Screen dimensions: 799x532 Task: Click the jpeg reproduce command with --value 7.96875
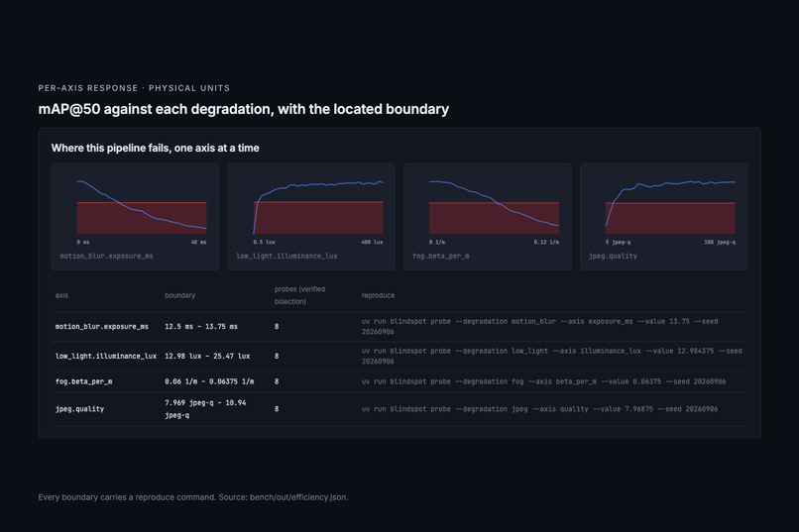(539, 409)
